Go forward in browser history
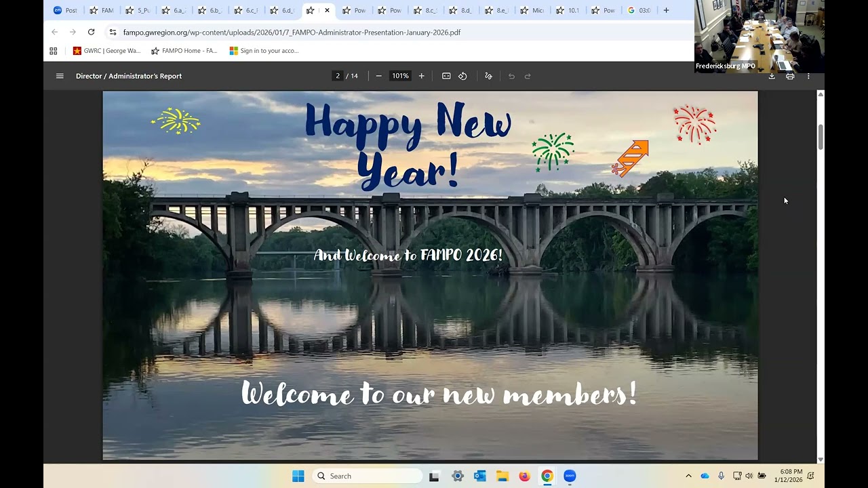The width and height of the screenshot is (868, 488). pyautogui.click(x=73, y=32)
